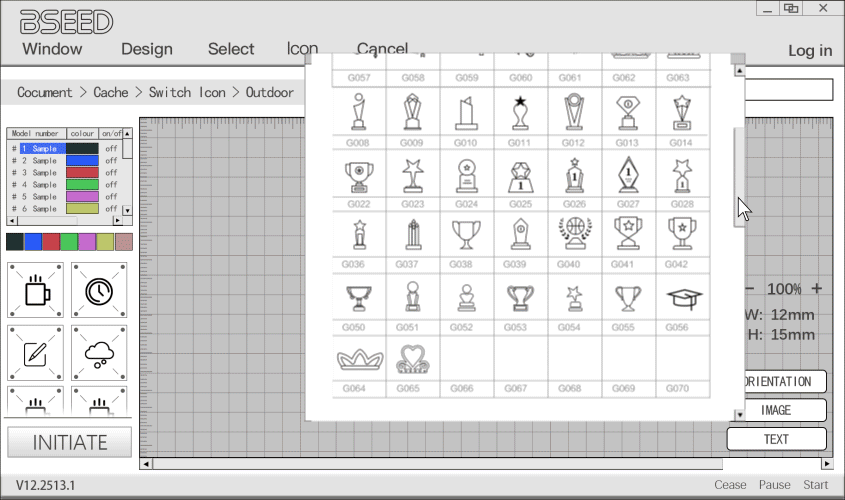Select the cloud icon in left panel
845x500 pixels.
coord(99,352)
